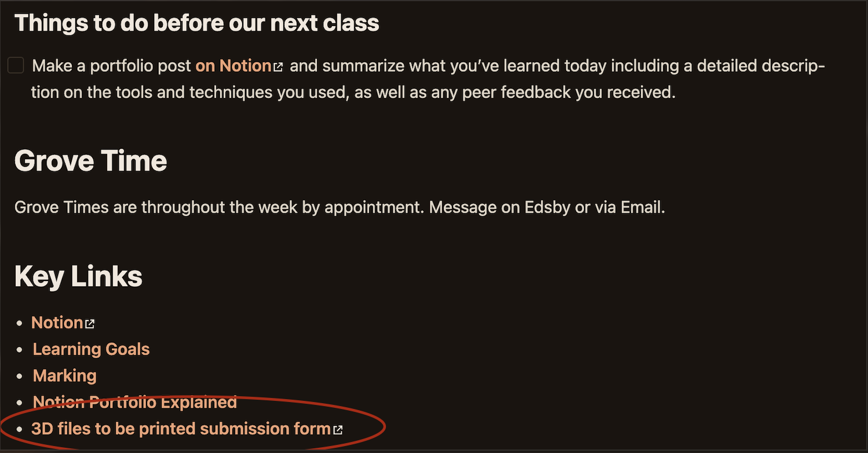Screen dimensions: 868x453
Task: Click the Key Links heading
Action: tap(78, 276)
